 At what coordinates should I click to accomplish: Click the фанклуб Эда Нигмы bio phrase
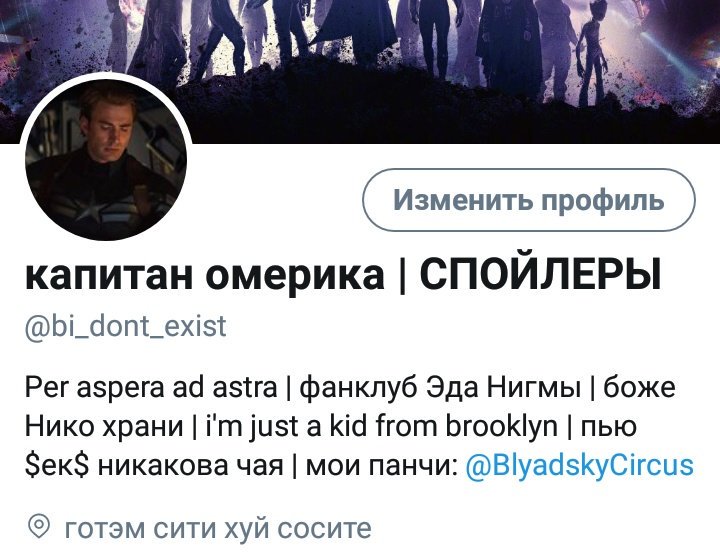click(x=440, y=388)
